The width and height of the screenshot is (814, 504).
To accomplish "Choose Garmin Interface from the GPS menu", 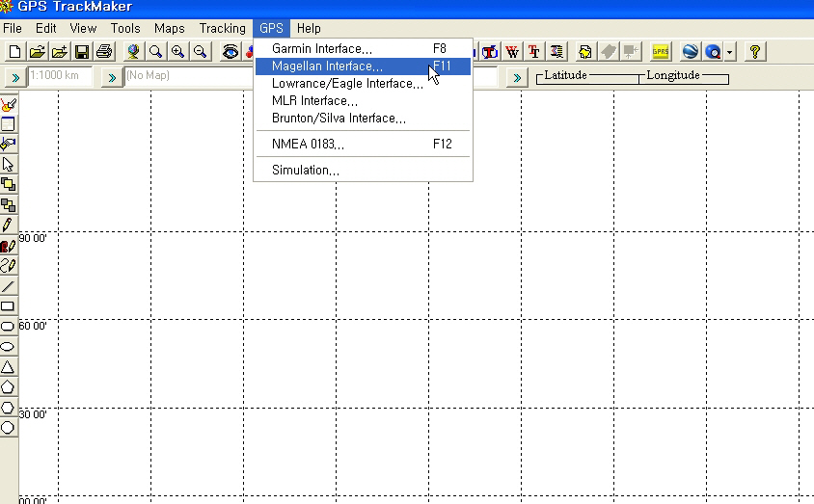I will pyautogui.click(x=363, y=49).
